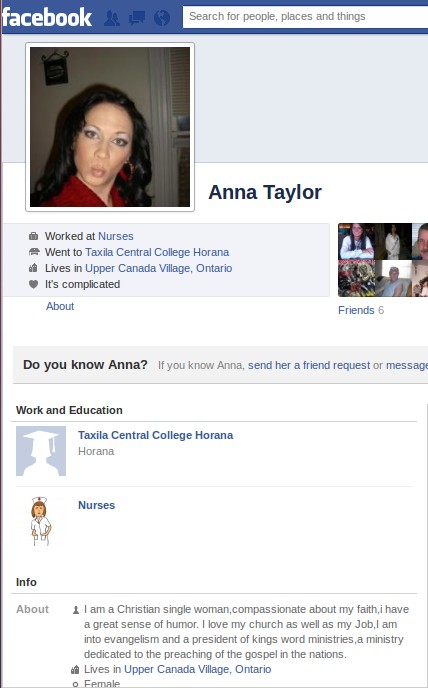Click the Facebook logo
Viewport: 428px width, 688px height.
click(x=47, y=18)
